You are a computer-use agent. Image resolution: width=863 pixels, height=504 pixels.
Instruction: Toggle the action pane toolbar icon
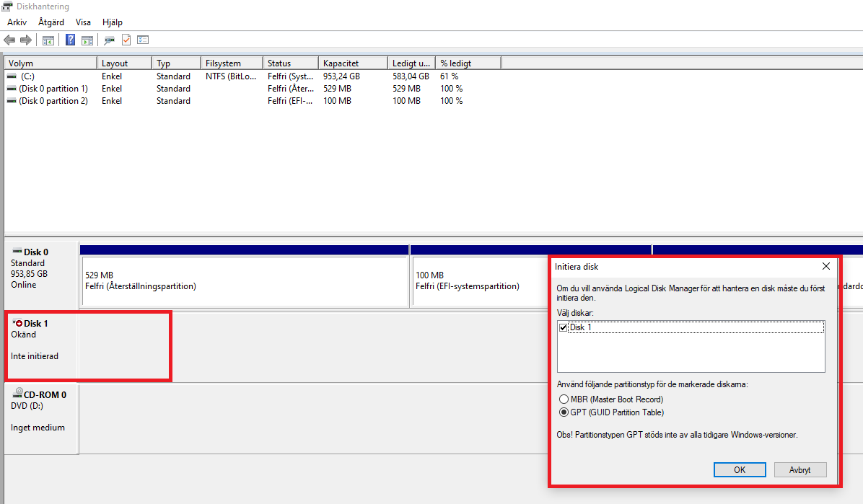[87, 40]
